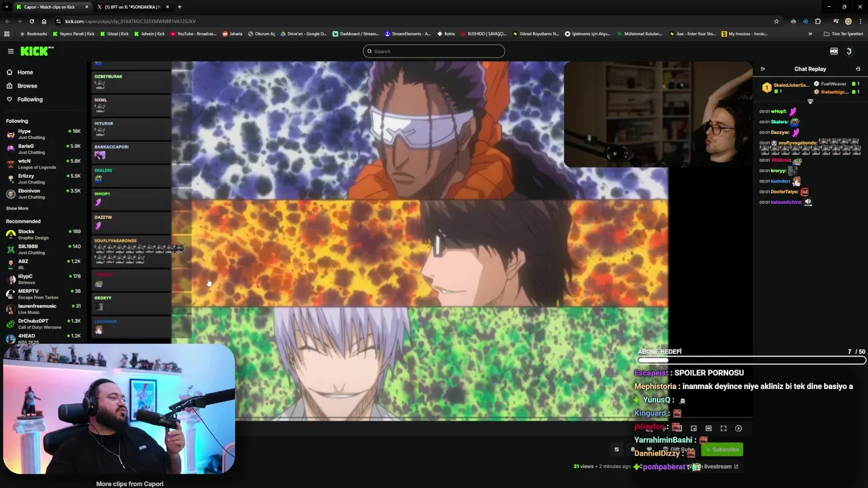Click username wHop1 in chat replay
Viewport: 868px width, 488px height.
coord(778,111)
